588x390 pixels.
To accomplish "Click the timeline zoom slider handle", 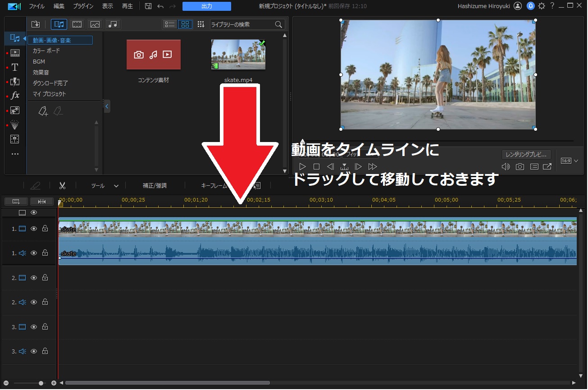I will tap(41, 383).
